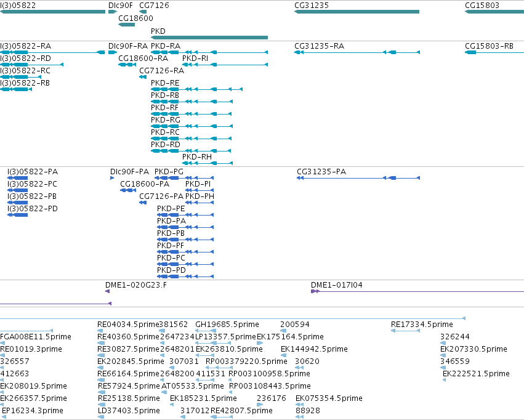This screenshot has height=420, width=524.
Task: Click the PKD-RE transcript label
Action: tap(165, 83)
